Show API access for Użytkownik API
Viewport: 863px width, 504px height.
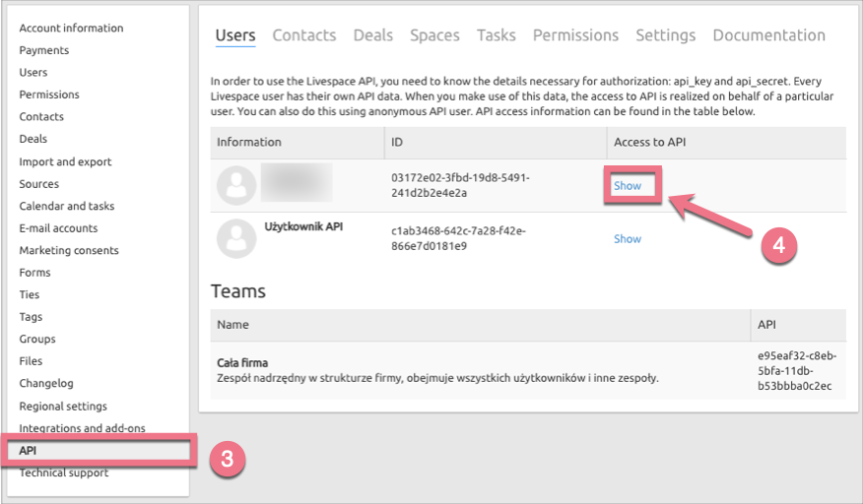[x=628, y=239]
